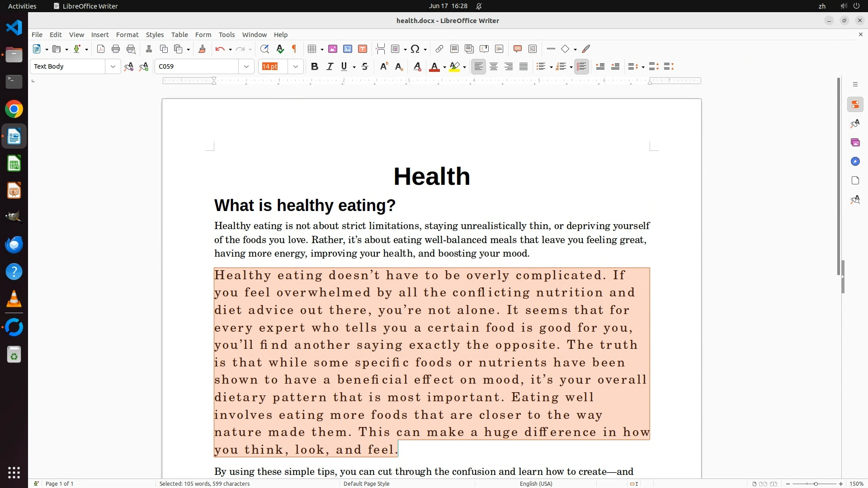The height and width of the screenshot is (488, 868).
Task: Open the Tools menu
Action: (x=226, y=35)
